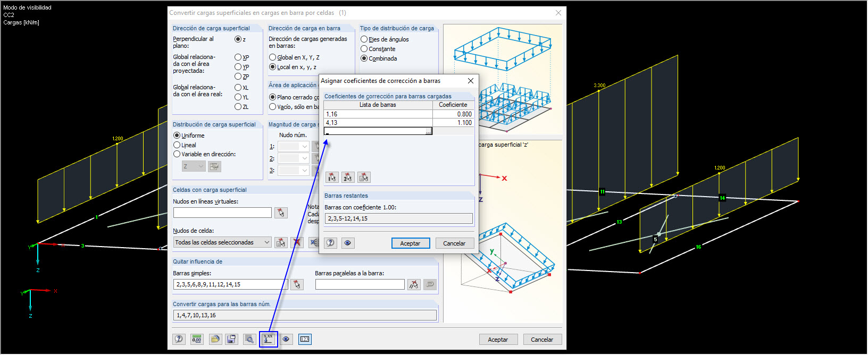Click the Barras con coeficiente 1.00 field
Image resolution: width=868 pixels, height=355 pixels.
(x=398, y=218)
